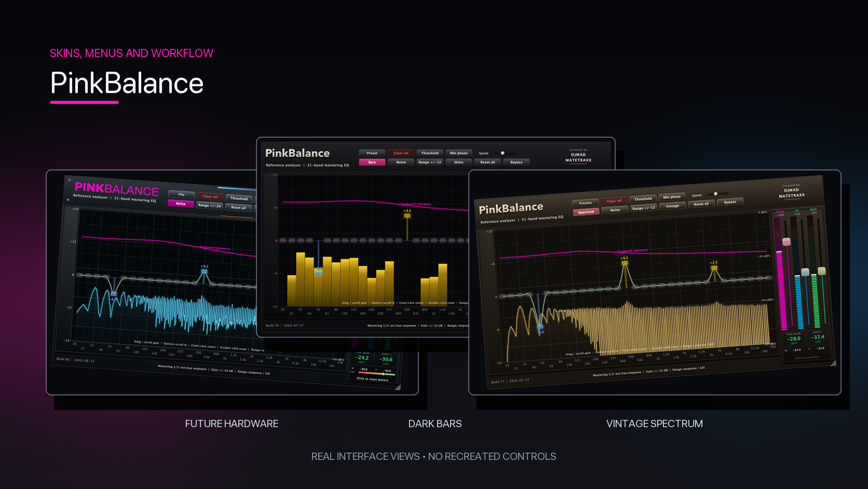Viewport: 868px width, 489px height.
Task: Click the DARK BARS caption
Action: (435, 424)
